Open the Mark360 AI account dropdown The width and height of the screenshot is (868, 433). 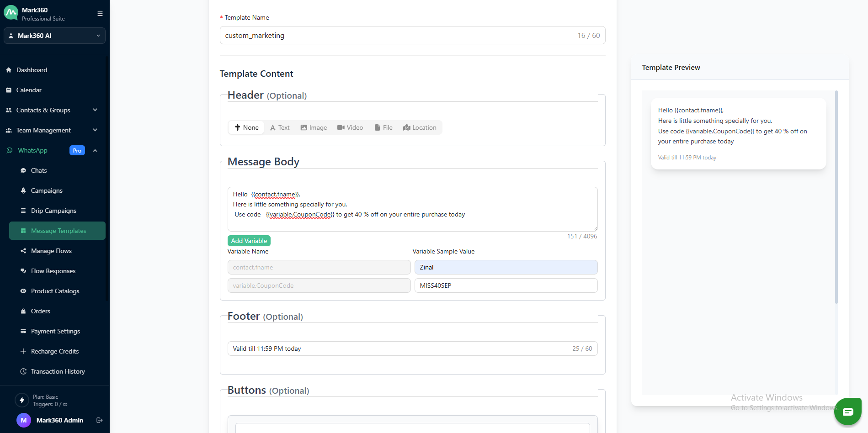54,36
